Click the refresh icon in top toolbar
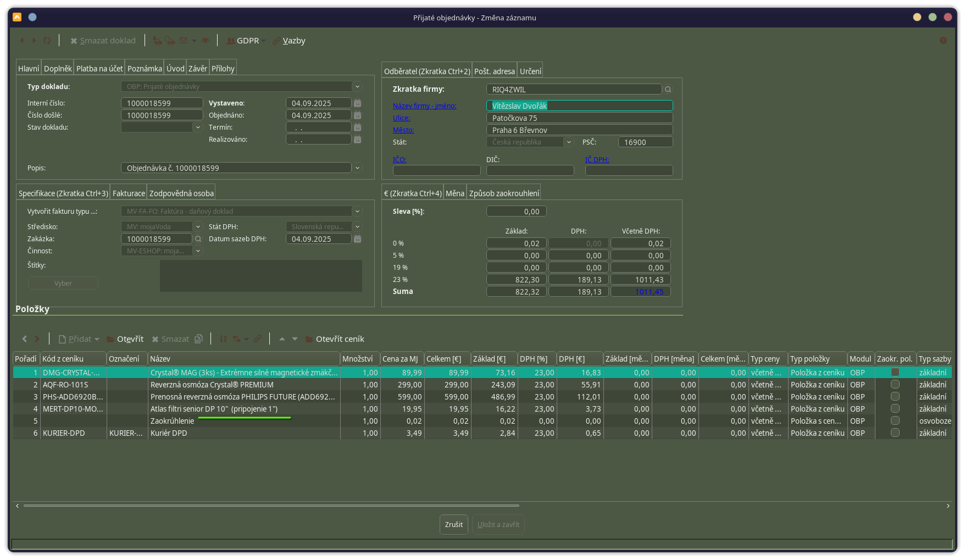 coord(47,41)
